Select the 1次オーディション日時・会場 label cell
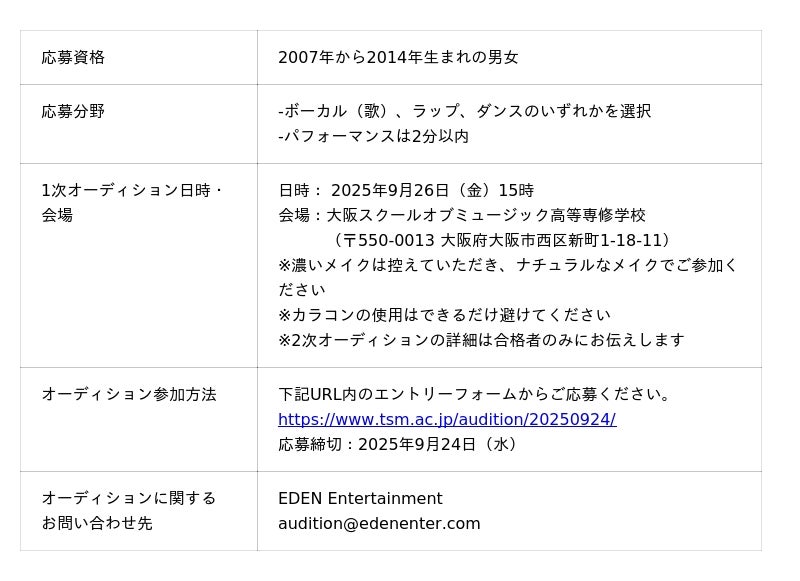Screen dimensions: 800x581 [x=132, y=202]
